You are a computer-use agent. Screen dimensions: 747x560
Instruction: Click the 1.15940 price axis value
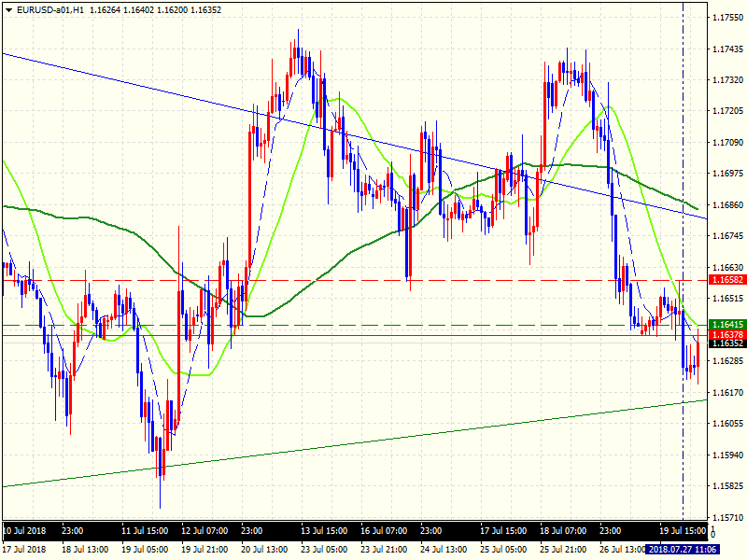(727, 455)
